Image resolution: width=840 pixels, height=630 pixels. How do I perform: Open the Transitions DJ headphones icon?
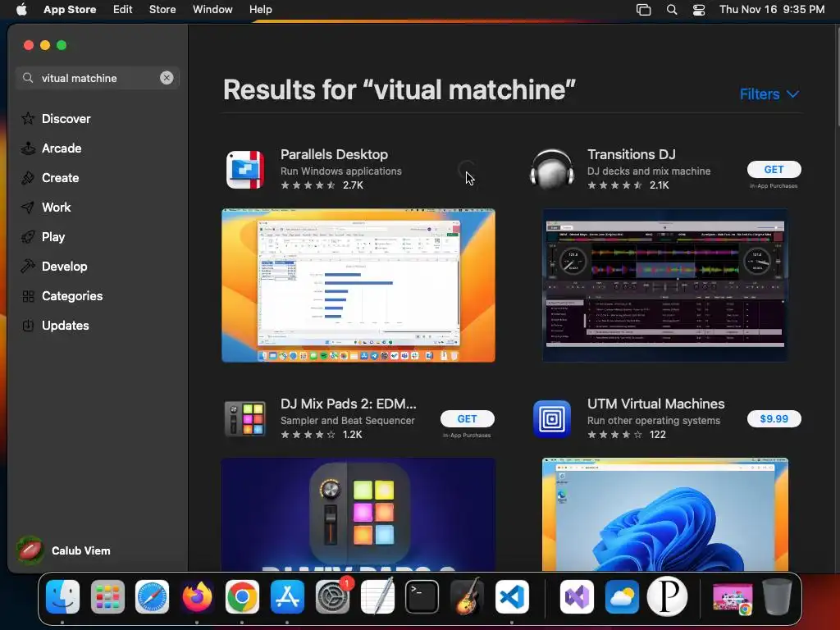pos(552,169)
